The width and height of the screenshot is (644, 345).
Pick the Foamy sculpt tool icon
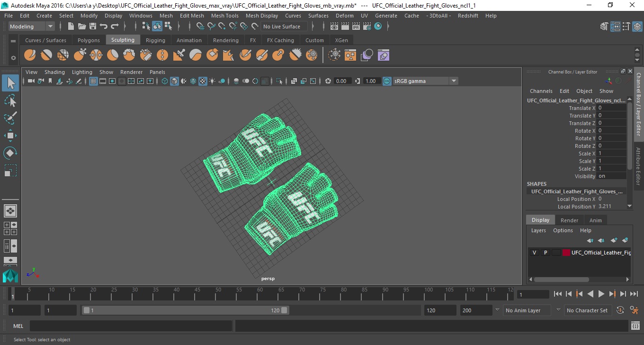(x=129, y=55)
